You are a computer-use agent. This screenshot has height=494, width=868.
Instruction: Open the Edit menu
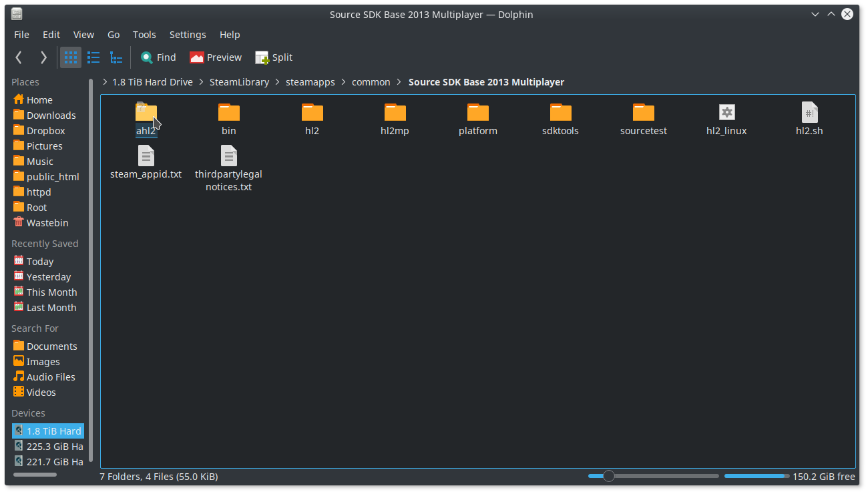(x=51, y=35)
